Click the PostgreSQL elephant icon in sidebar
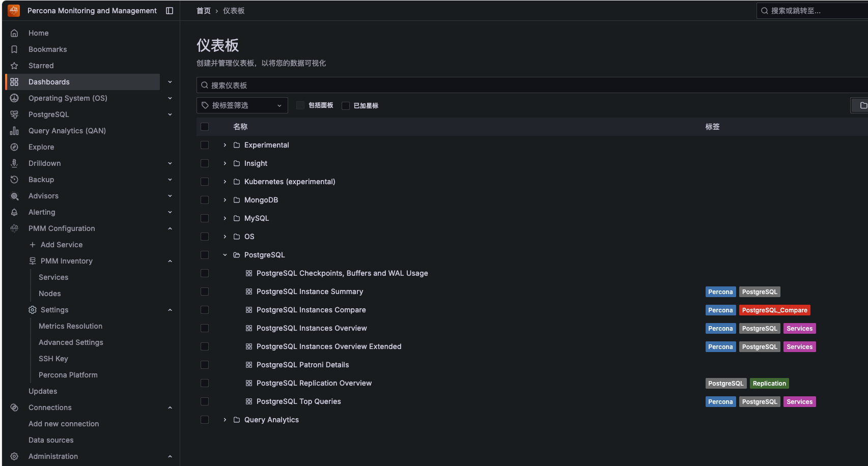Image resolution: width=868 pixels, height=466 pixels. point(14,114)
